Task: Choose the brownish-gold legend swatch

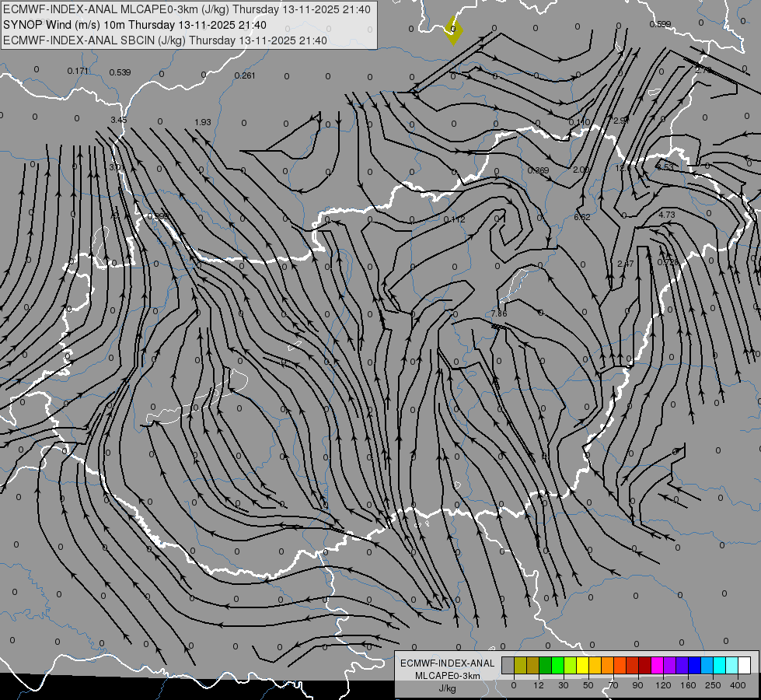Action: pyautogui.click(x=533, y=665)
